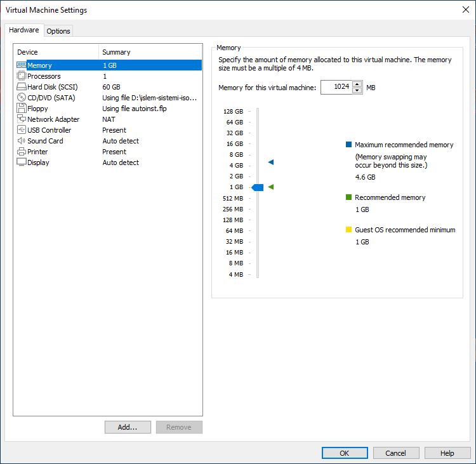Select the Hard Disk (SCSI) label

(53, 87)
